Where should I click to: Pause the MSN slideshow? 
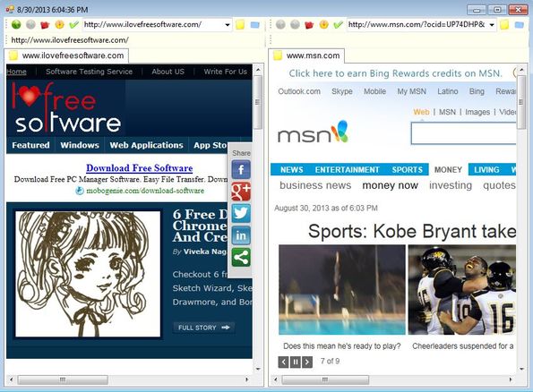295,362
